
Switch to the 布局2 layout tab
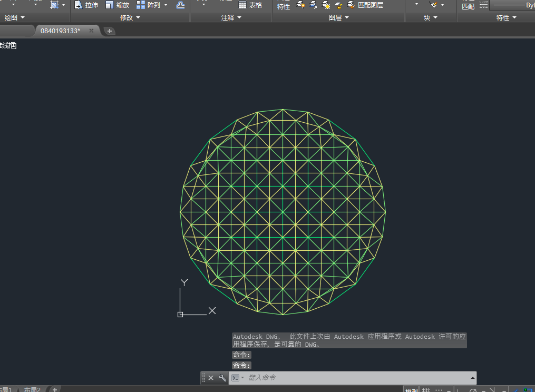tap(32, 390)
